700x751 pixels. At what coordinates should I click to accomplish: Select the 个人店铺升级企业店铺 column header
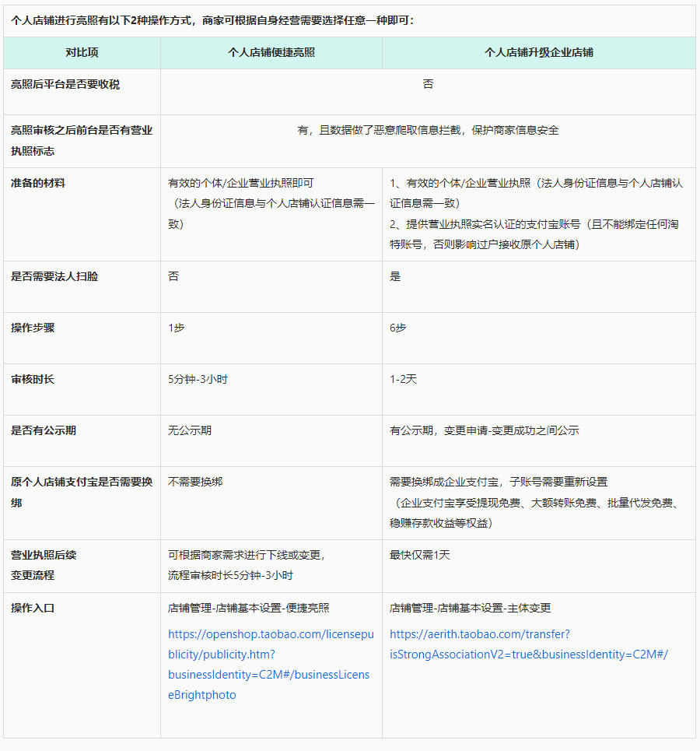pos(540,51)
